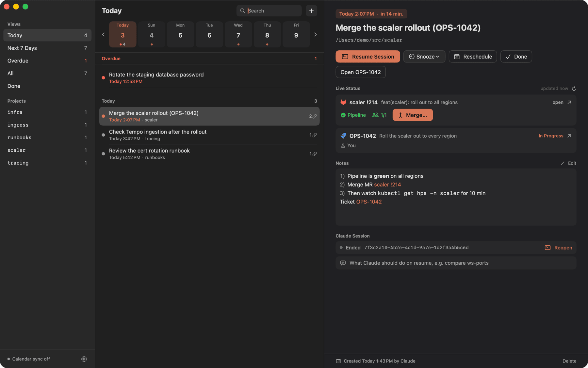Mark the task Done
588x368 pixels.
pos(516,57)
